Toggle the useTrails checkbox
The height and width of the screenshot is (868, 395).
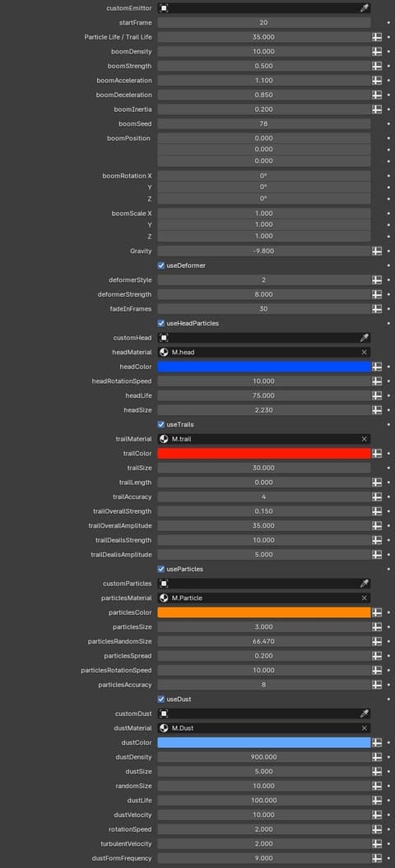161,425
